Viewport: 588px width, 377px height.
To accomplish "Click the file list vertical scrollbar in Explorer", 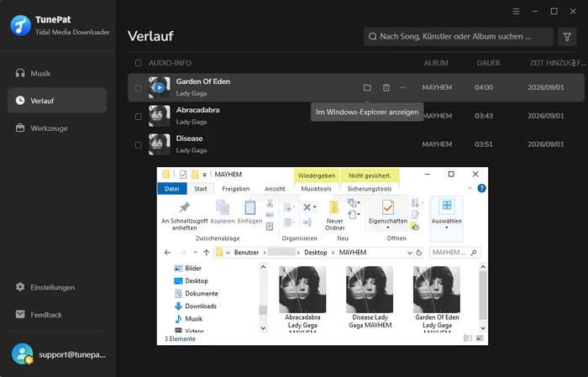I will click(483, 296).
